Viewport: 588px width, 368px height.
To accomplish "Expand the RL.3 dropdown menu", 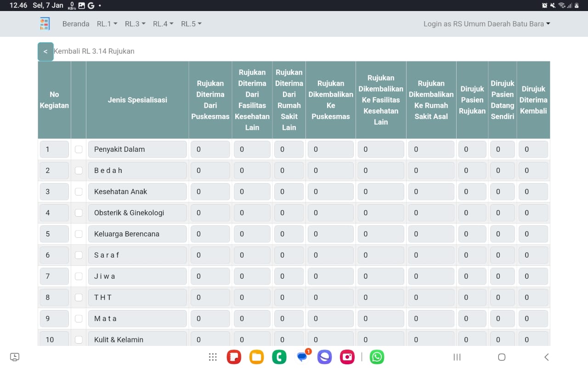I will [135, 23].
